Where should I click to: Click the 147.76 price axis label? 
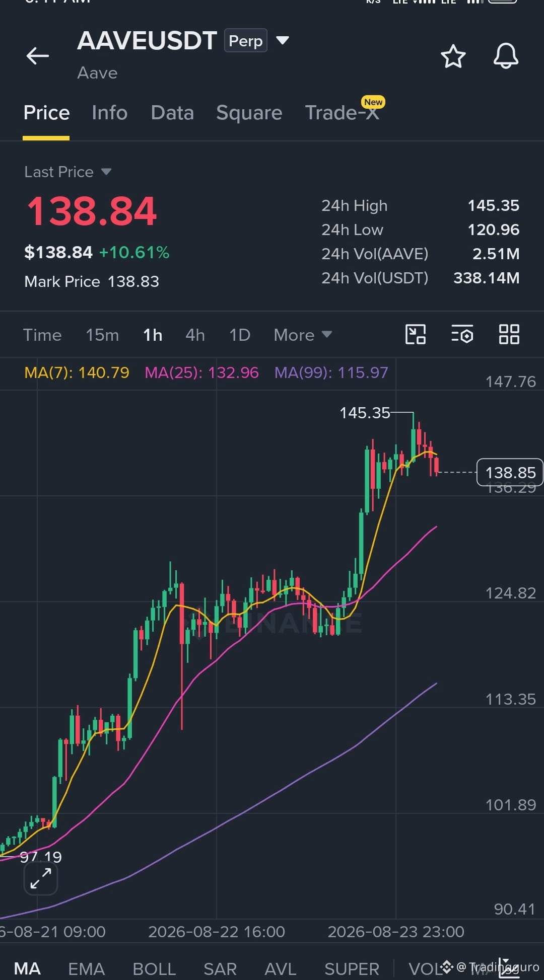(510, 382)
